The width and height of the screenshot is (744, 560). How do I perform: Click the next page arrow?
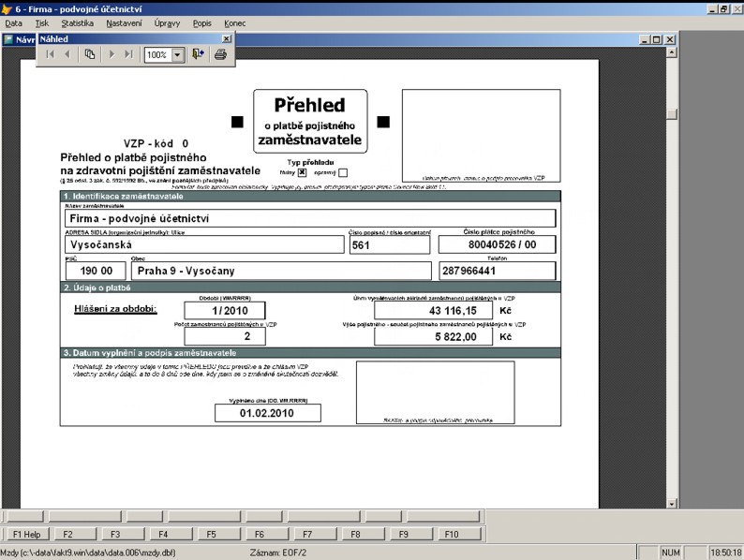point(112,55)
